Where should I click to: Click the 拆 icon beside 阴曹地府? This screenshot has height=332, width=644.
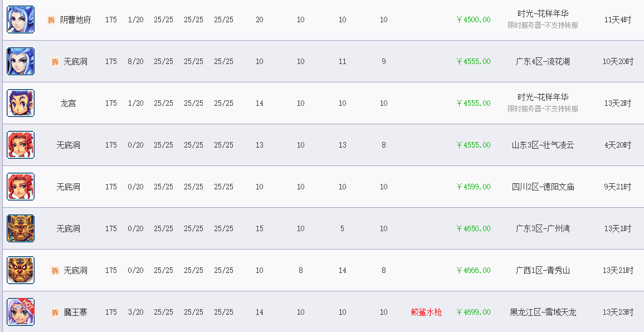(x=51, y=19)
